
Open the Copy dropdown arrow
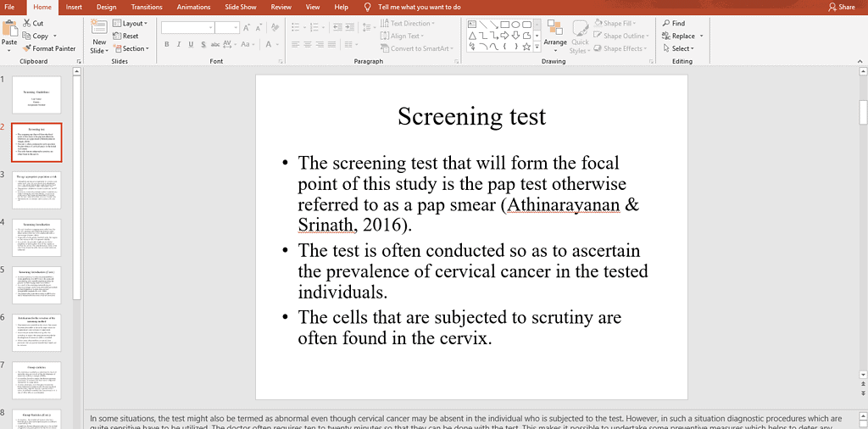click(x=55, y=36)
